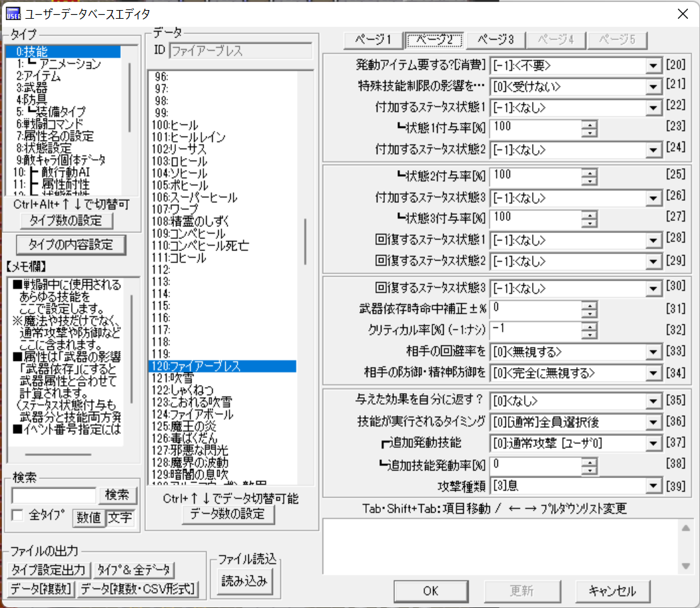Switch to ページ2 tab
700x608 pixels.
coord(434,40)
